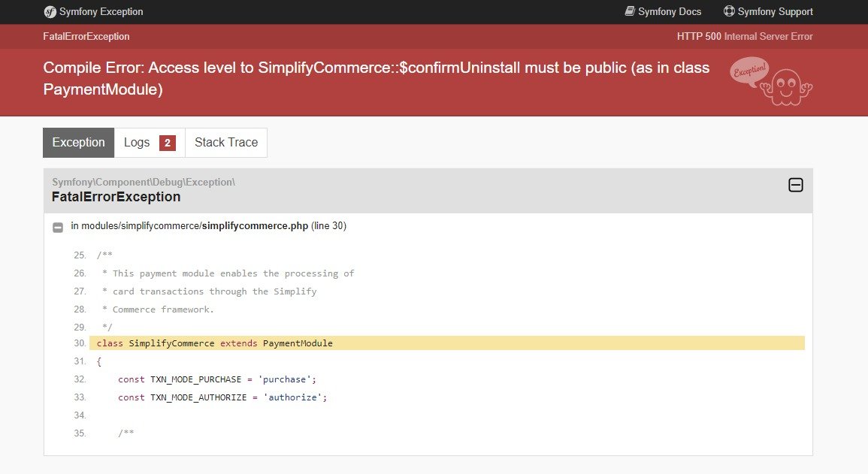Click the Symfony Docs book icon

(630, 11)
